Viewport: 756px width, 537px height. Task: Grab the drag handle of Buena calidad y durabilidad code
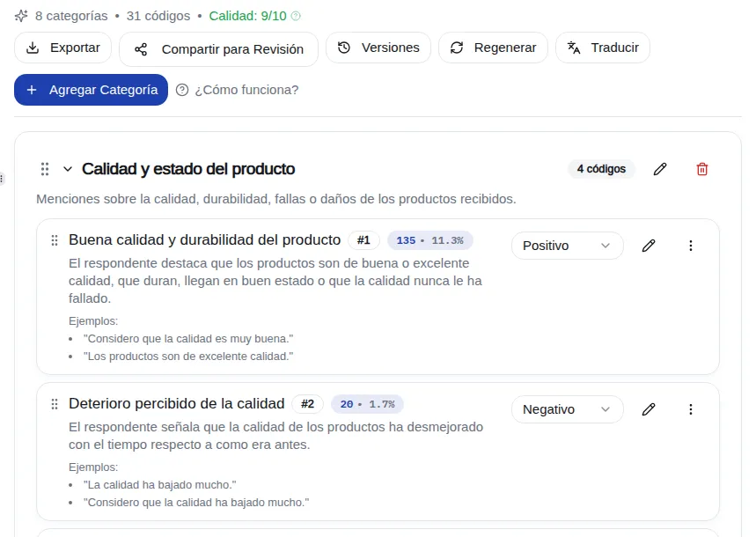55,240
